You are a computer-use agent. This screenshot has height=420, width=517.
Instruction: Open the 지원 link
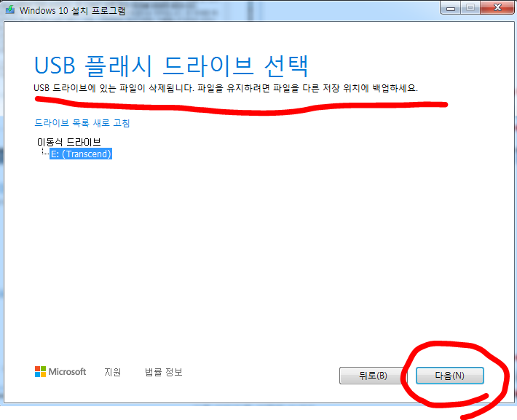(113, 372)
